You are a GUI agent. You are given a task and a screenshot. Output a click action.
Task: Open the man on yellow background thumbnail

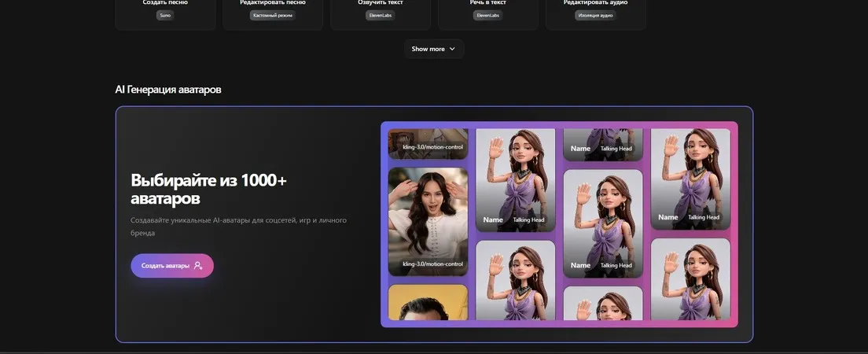(428, 303)
